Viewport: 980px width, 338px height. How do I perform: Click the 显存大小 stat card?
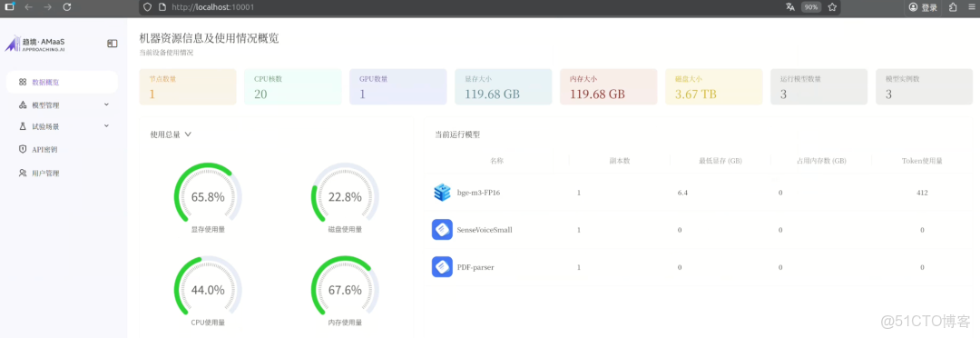[x=503, y=87]
